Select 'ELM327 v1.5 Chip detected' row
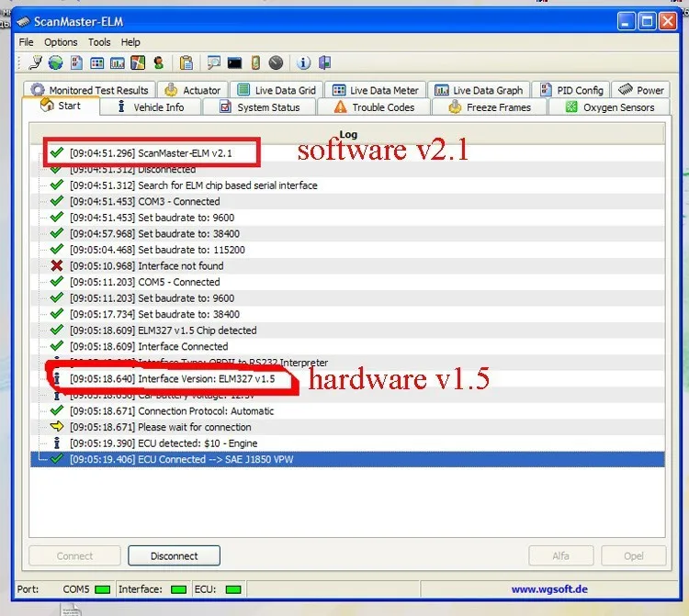The height and width of the screenshot is (616, 689). coord(347,330)
